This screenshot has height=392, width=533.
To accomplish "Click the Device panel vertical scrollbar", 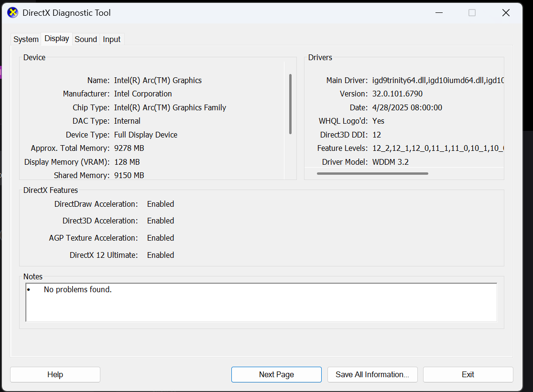I will coord(290,104).
